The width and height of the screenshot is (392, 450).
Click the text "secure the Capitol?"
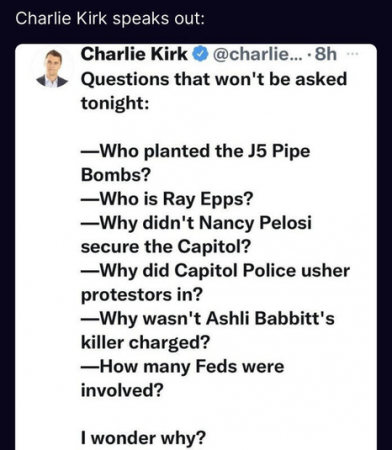click(166, 247)
